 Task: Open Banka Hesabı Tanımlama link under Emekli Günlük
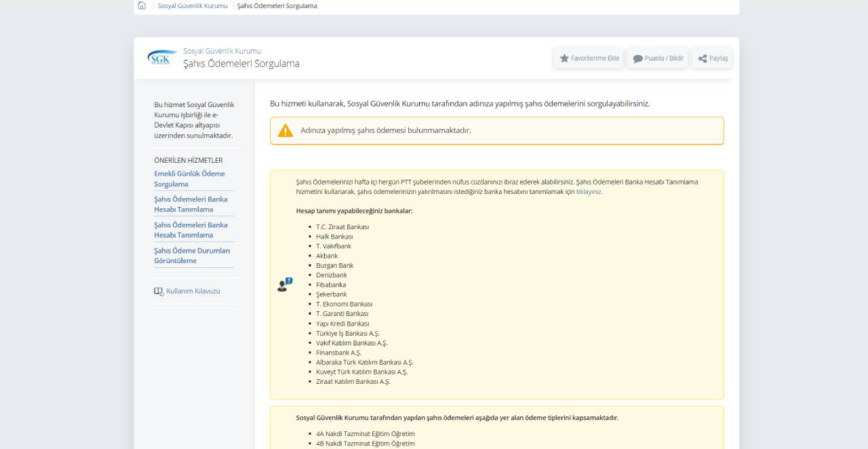coord(191,204)
